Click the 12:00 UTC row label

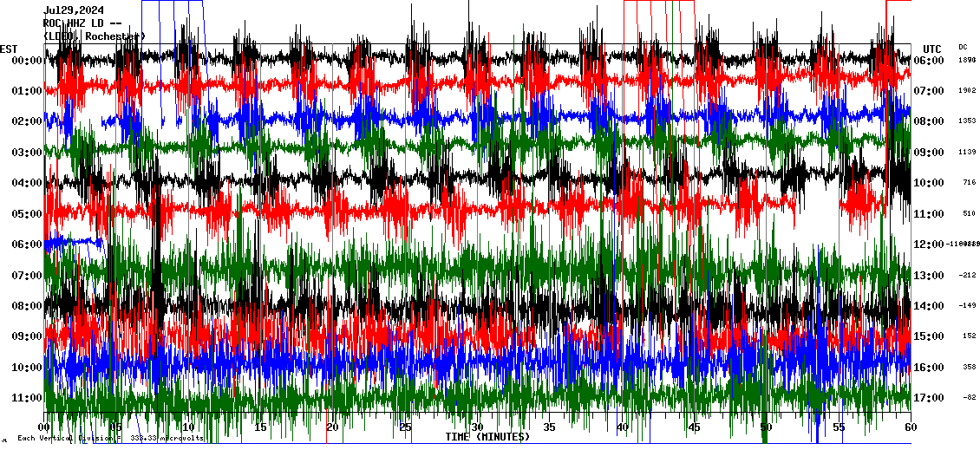coord(929,245)
